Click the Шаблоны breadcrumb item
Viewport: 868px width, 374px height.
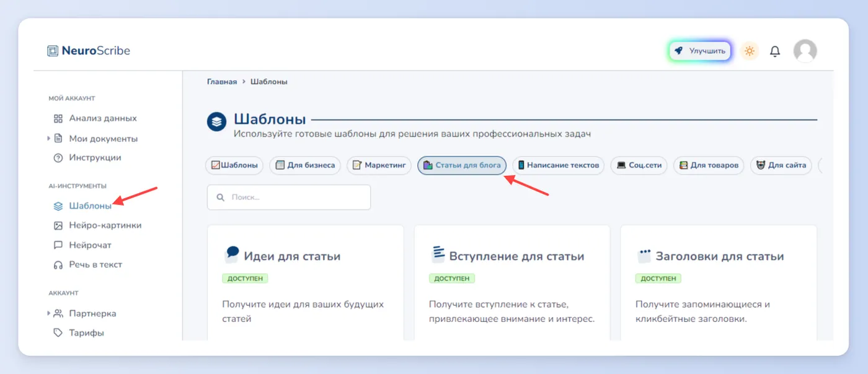point(269,82)
